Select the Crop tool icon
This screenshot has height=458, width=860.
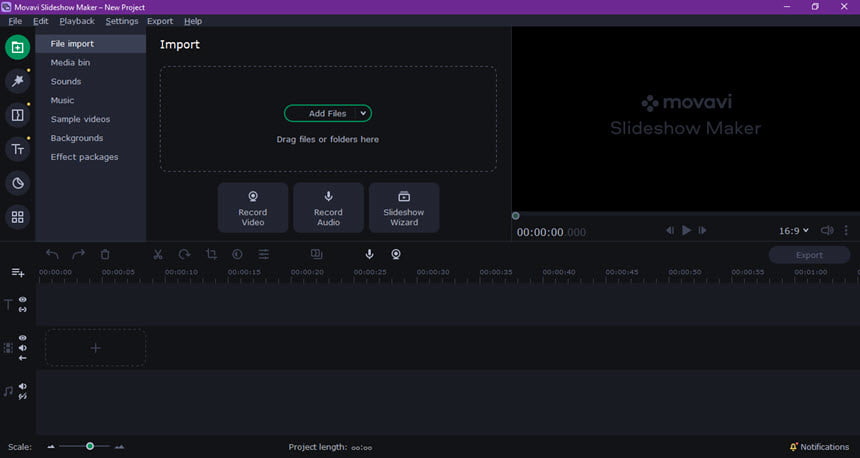point(211,254)
